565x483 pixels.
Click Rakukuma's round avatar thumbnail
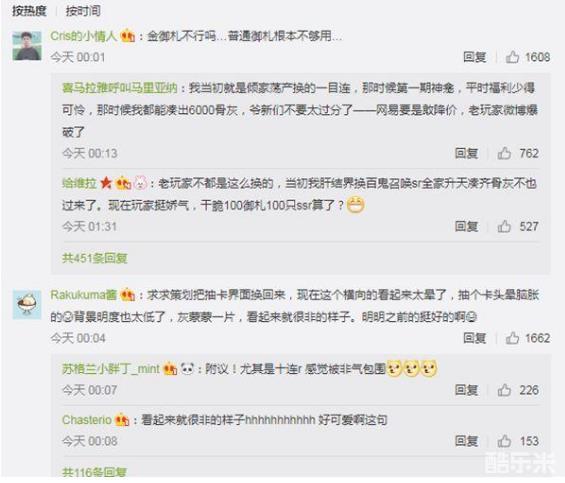tap(27, 305)
